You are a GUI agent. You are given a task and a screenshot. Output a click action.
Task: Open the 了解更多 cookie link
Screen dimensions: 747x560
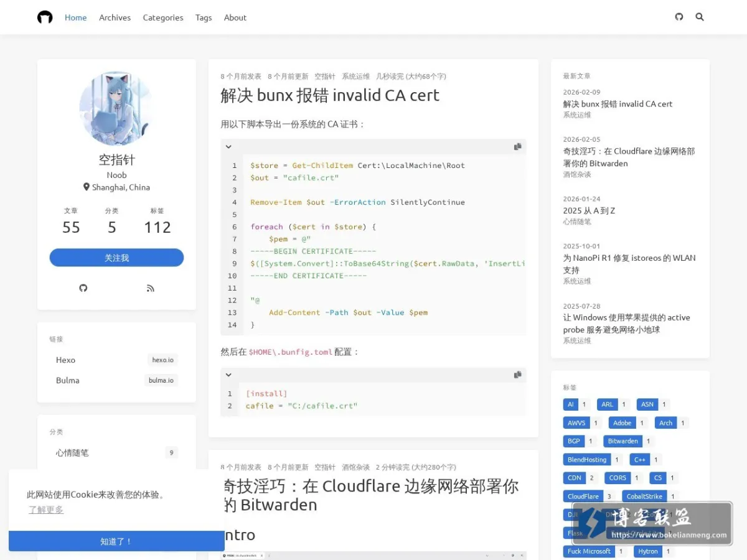46,510
